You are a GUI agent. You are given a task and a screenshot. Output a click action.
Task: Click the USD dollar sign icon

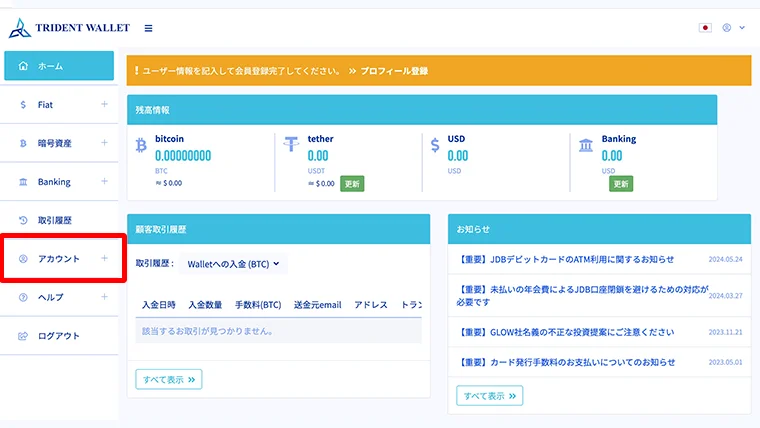click(435, 146)
